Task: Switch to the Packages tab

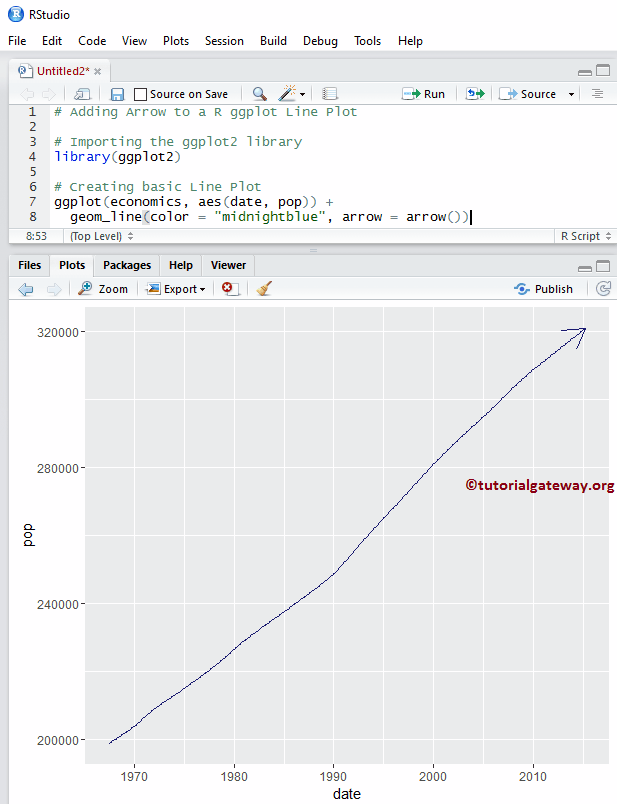Action: click(x=127, y=265)
